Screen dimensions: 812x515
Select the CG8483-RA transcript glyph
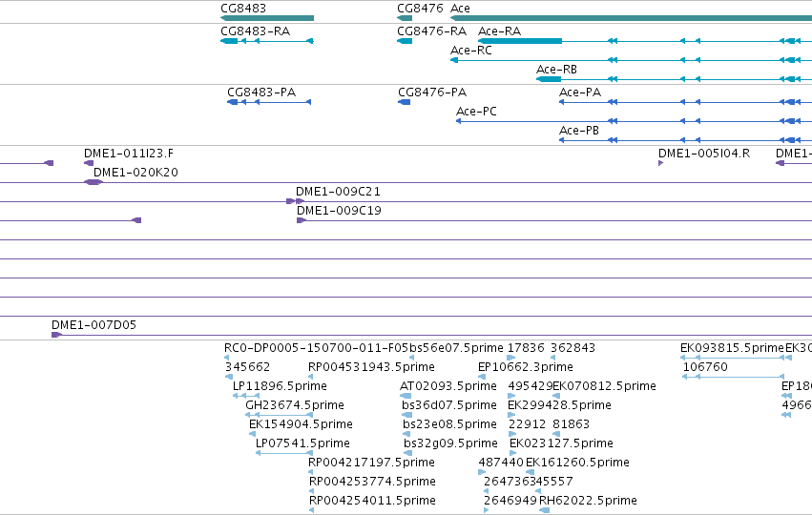[x=267, y=41]
